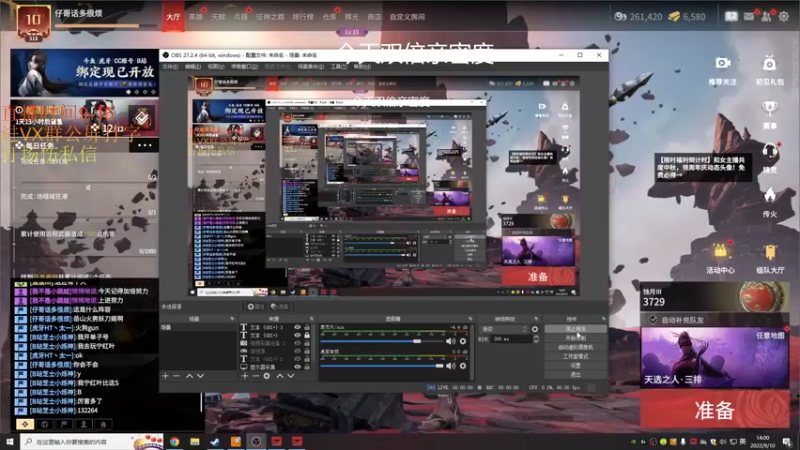Open Steam from the Windows taskbar
The height and width of the screenshot is (450, 800).
[215, 441]
